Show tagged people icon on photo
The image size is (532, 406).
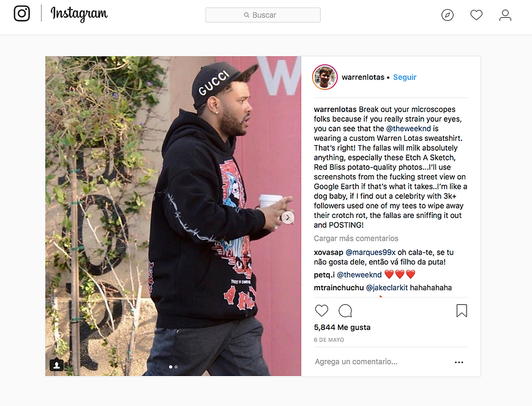click(56, 365)
